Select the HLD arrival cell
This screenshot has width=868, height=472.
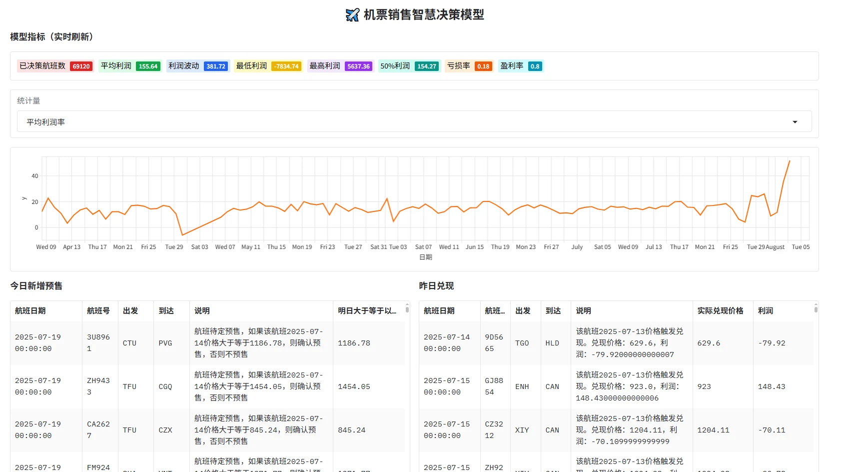click(x=556, y=343)
